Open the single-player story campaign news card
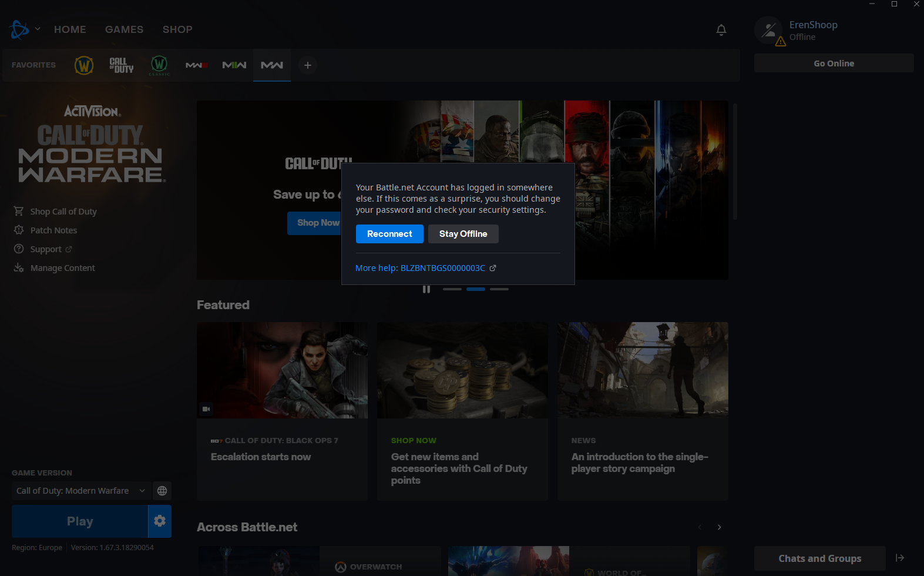Viewport: 924px width, 576px height. click(x=643, y=411)
